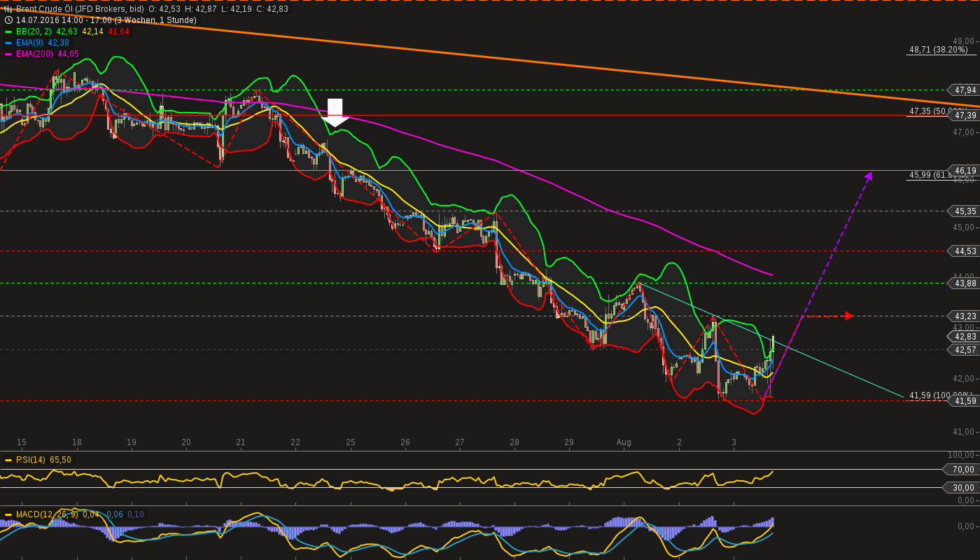
Task: Click the open value O: 42,53
Action: coord(164,9)
